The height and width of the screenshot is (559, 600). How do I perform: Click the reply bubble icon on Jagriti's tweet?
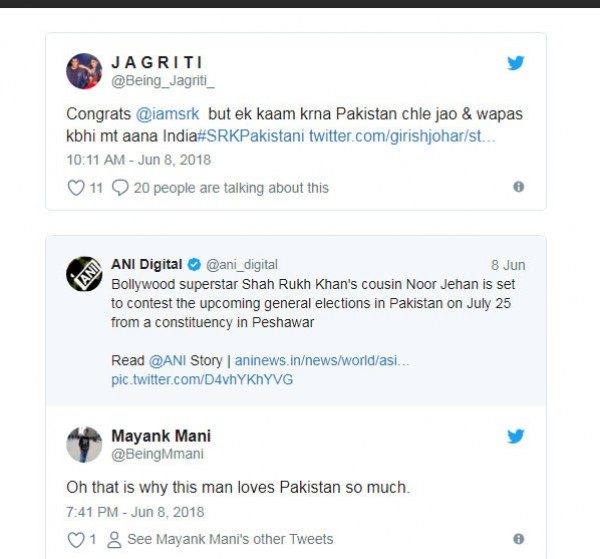pos(120,187)
